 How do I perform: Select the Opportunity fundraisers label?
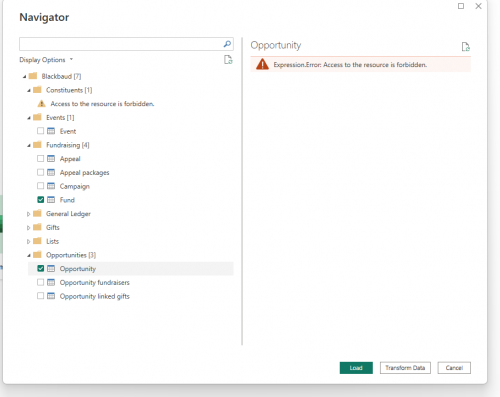pyautogui.click(x=95, y=283)
